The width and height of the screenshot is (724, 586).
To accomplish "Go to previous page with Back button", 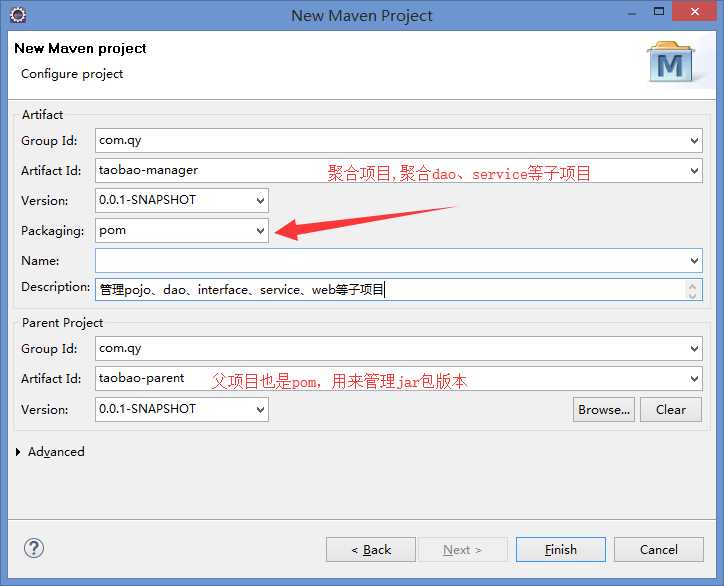I will point(371,550).
